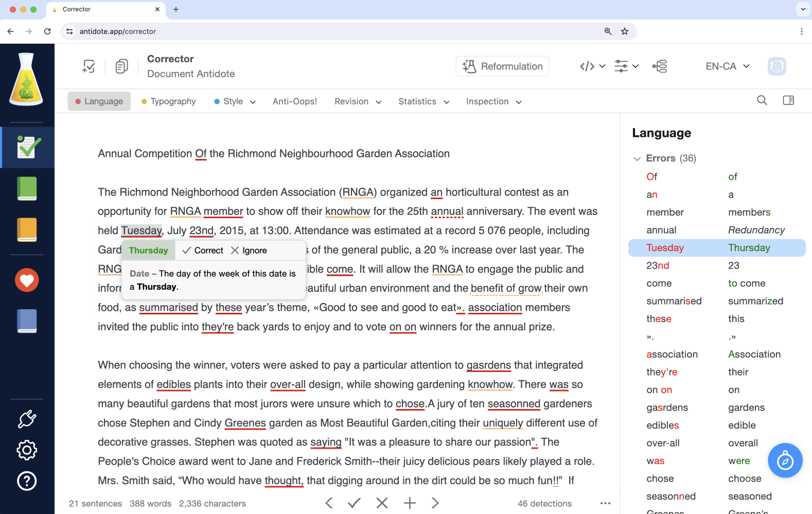Click the blue compass floating button
The image size is (812, 514).
click(785, 460)
